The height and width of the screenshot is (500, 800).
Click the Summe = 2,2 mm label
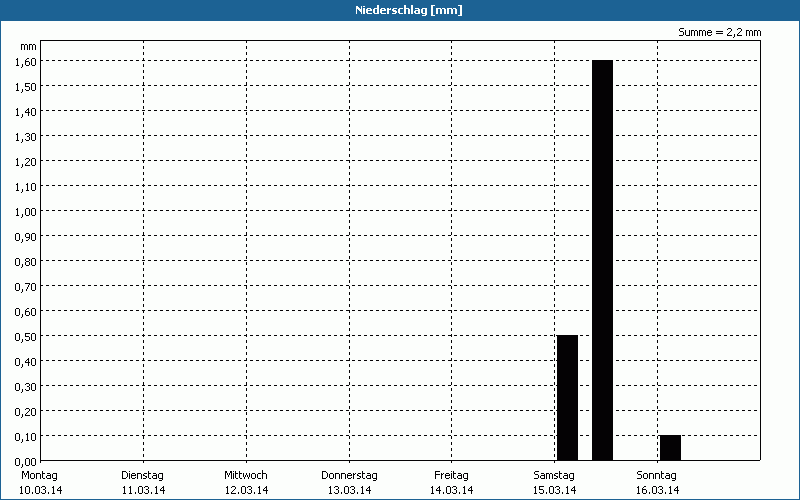click(x=719, y=32)
